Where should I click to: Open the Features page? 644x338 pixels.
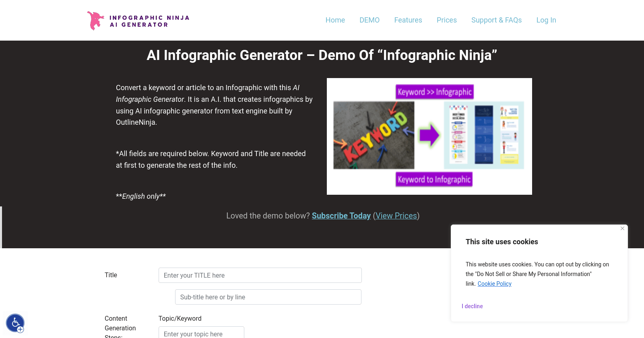coord(408,20)
